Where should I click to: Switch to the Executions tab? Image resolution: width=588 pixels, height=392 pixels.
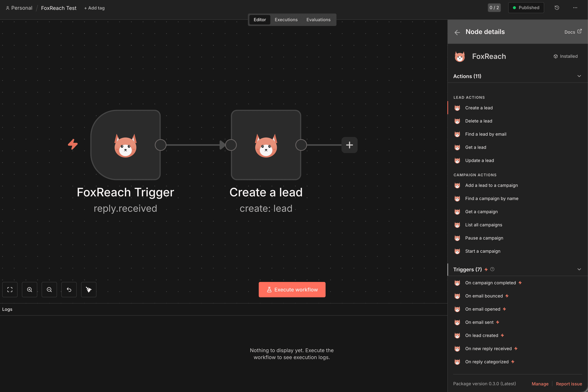[x=286, y=20]
